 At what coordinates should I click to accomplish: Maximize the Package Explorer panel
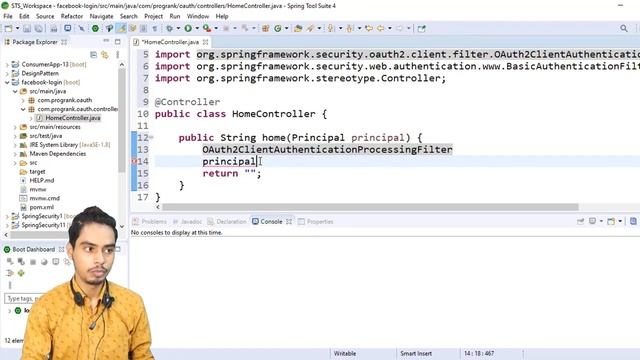[118, 42]
